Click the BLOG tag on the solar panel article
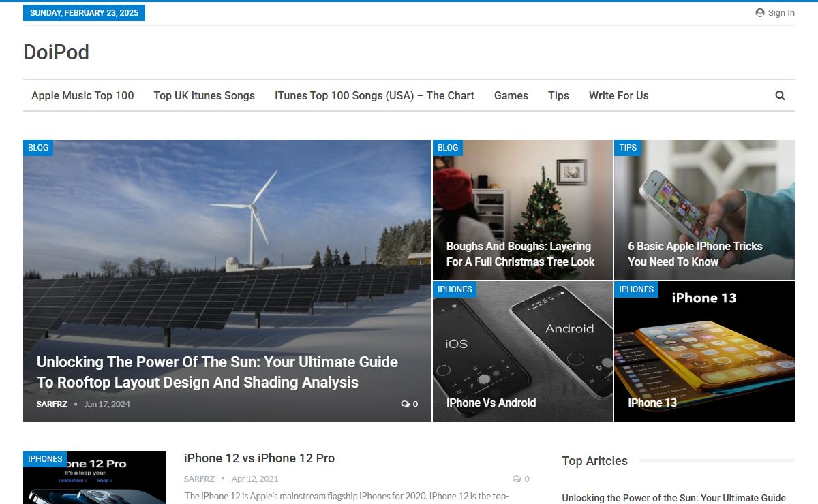 [38, 148]
